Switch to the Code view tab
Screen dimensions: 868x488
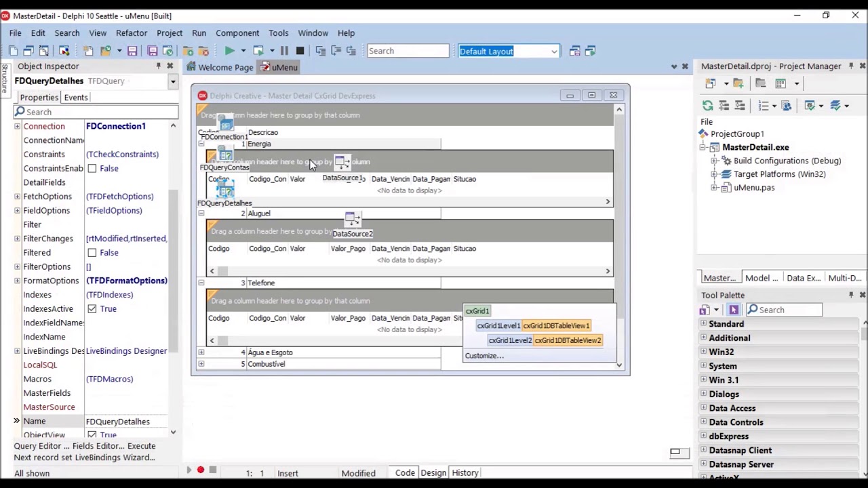point(405,472)
